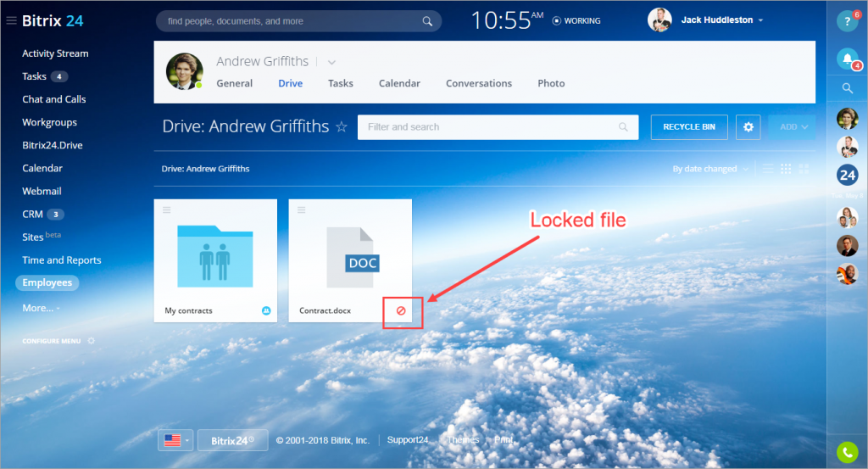This screenshot has height=469, width=868.
Task: Switch to the Tasks profile tab
Action: tap(341, 83)
